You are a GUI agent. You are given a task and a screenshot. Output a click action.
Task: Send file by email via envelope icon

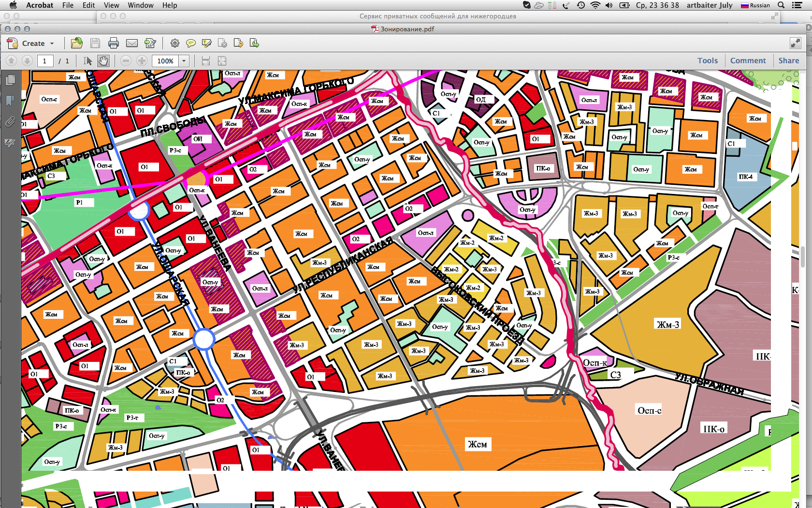coord(132,43)
